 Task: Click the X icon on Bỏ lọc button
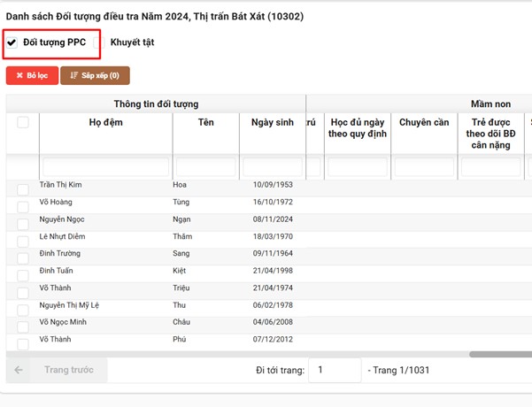tap(19, 76)
